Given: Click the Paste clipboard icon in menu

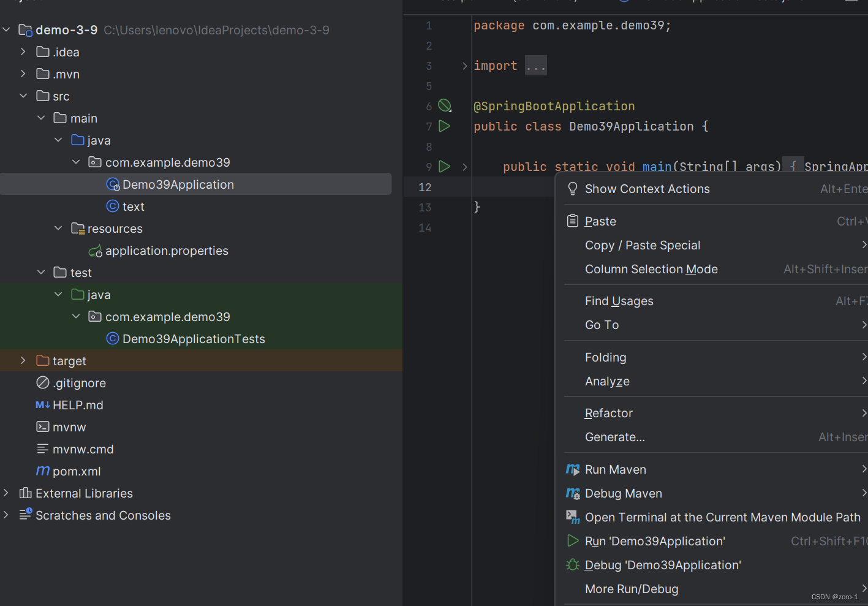Looking at the screenshot, I should pyautogui.click(x=573, y=221).
